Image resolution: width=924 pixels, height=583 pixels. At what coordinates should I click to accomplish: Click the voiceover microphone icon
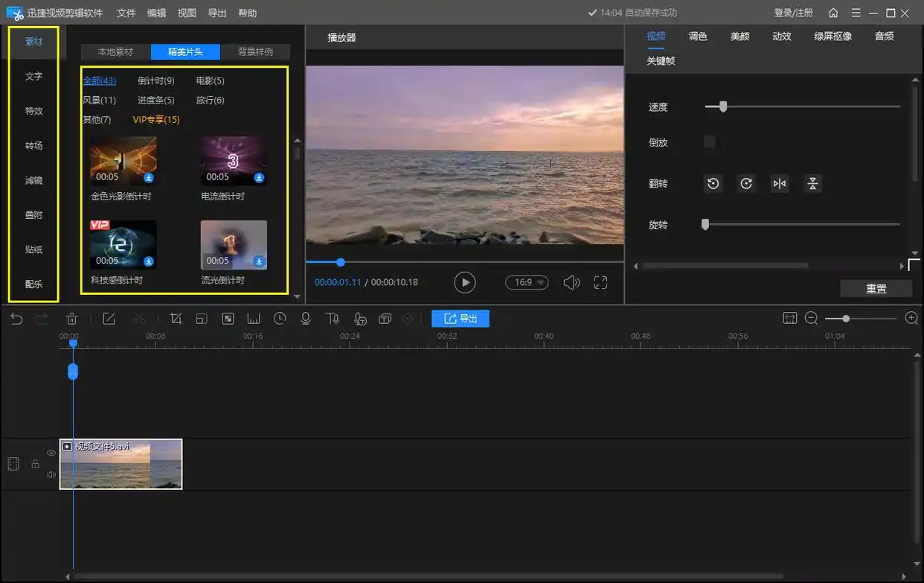tap(305, 319)
